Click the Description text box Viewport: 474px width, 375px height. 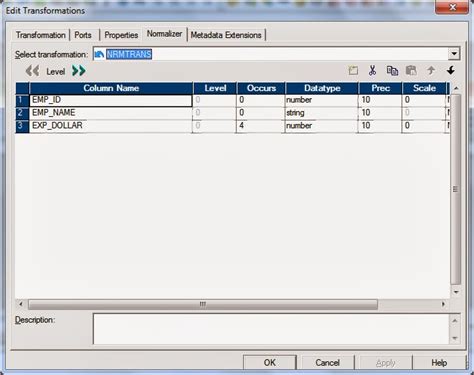[x=271, y=329]
